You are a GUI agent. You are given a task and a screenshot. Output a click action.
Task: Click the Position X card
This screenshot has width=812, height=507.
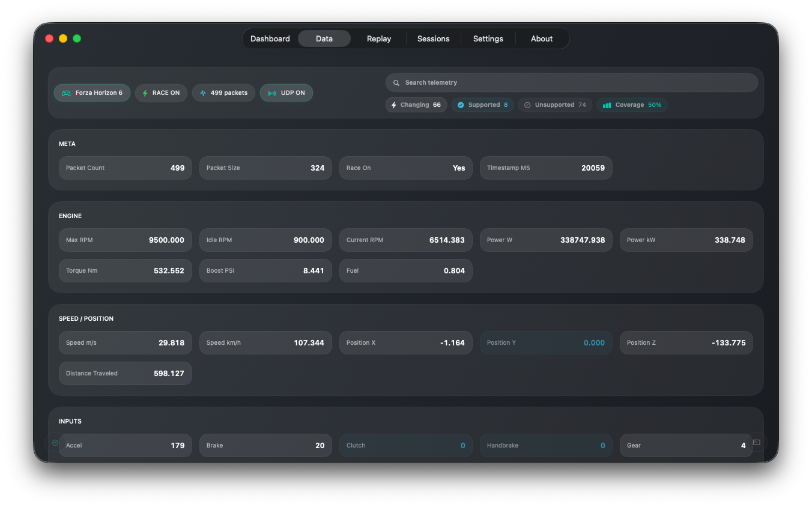[x=406, y=343]
